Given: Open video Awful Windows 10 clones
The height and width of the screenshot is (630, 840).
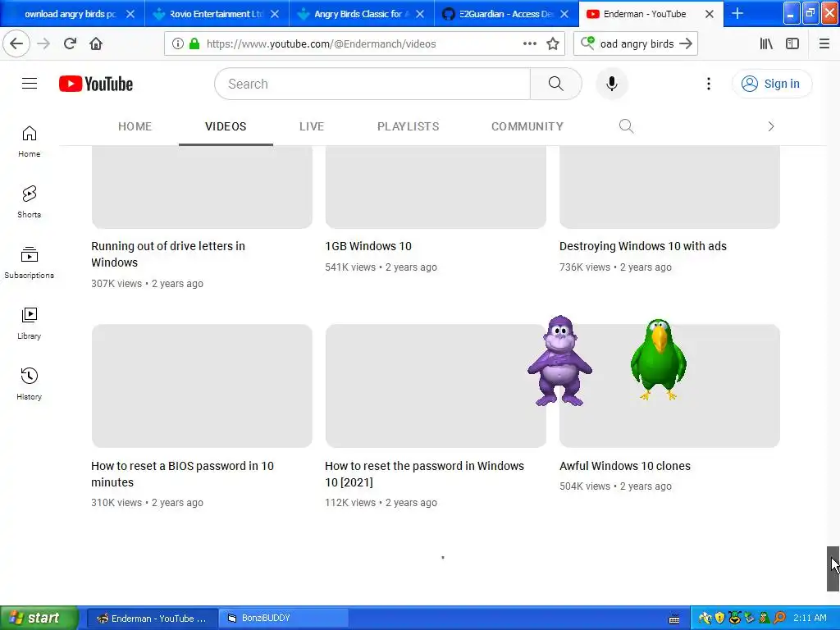Looking at the screenshot, I should [624, 466].
